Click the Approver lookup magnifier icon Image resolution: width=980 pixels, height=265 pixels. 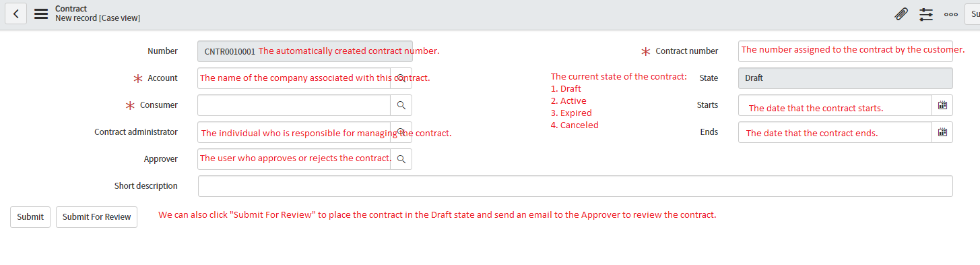pyautogui.click(x=401, y=159)
